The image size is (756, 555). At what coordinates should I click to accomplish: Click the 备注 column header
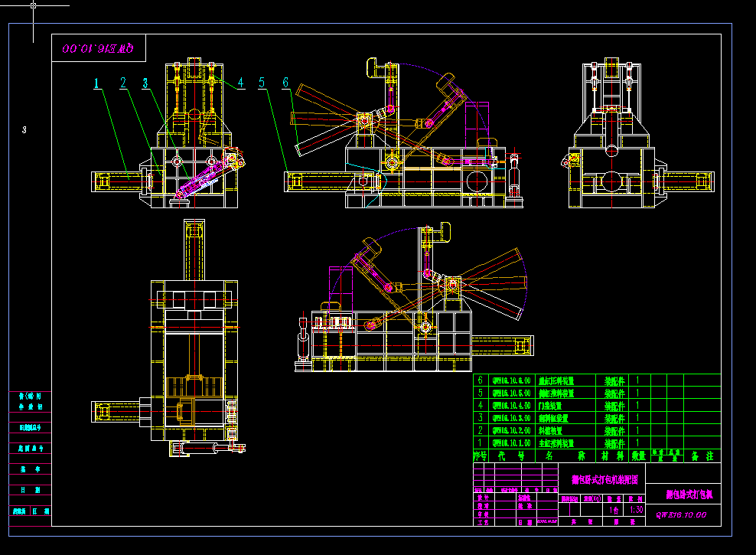click(702, 455)
